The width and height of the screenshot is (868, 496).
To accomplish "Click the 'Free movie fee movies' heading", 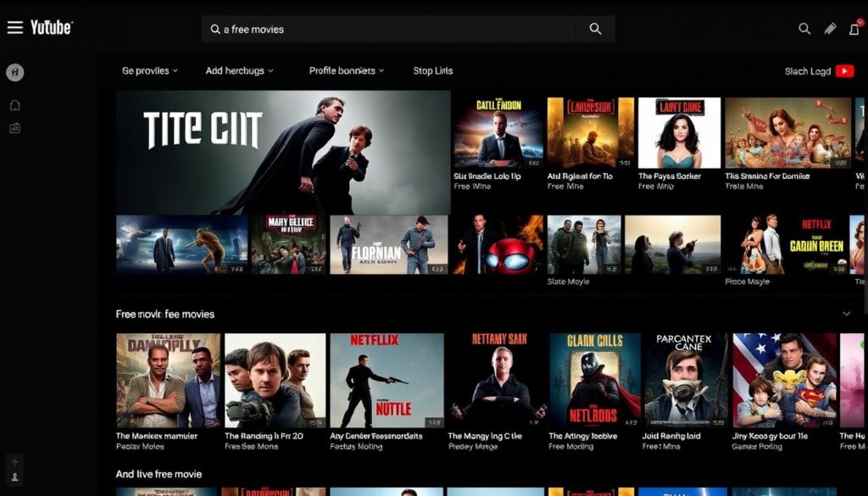I will click(x=165, y=314).
